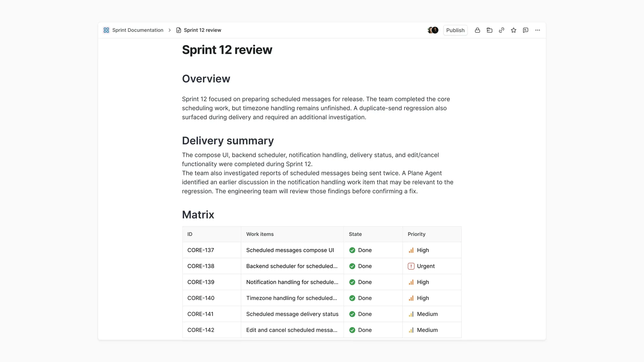
Task: Toggle the page lock icon
Action: (477, 30)
